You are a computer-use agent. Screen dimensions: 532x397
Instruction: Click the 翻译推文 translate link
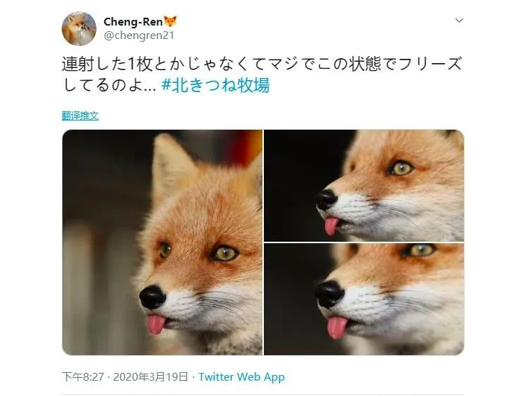click(x=80, y=116)
